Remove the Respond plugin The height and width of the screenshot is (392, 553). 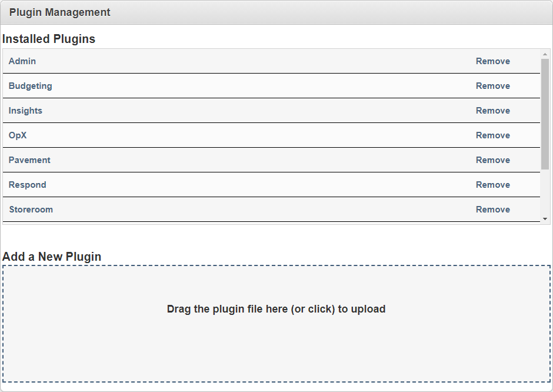[x=493, y=185]
